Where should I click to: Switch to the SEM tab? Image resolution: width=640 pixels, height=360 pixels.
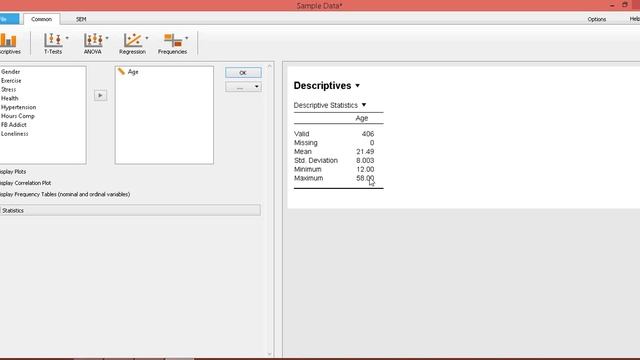81,19
